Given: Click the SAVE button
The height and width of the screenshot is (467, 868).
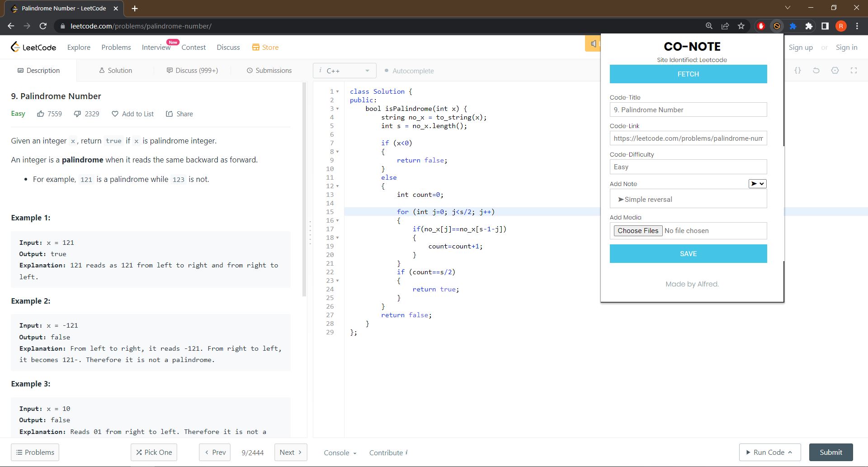Looking at the screenshot, I should tap(688, 254).
